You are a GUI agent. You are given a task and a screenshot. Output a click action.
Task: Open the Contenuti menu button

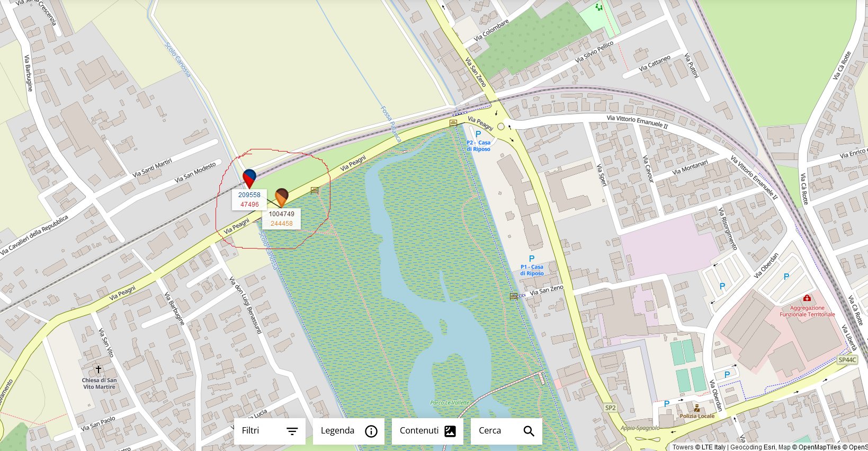[427, 431]
